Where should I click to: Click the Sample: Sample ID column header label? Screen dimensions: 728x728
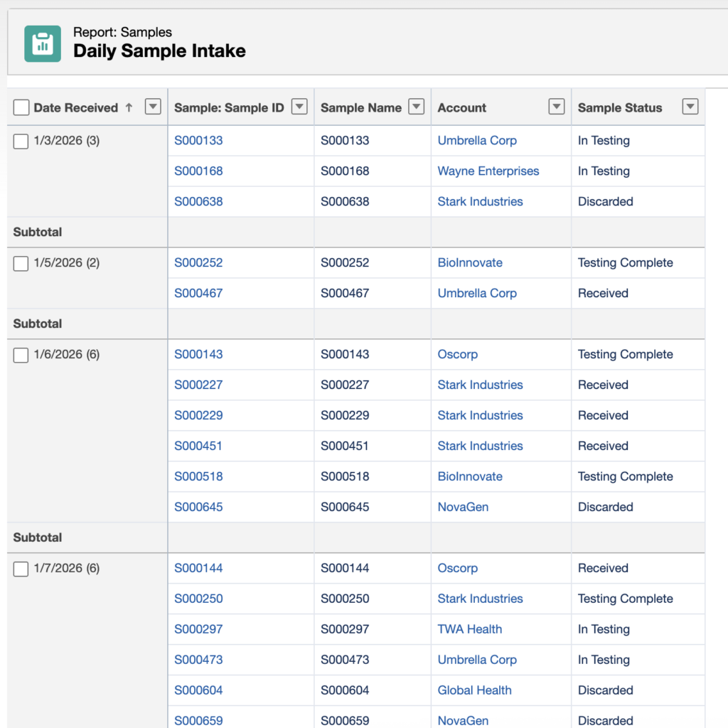[229, 108]
